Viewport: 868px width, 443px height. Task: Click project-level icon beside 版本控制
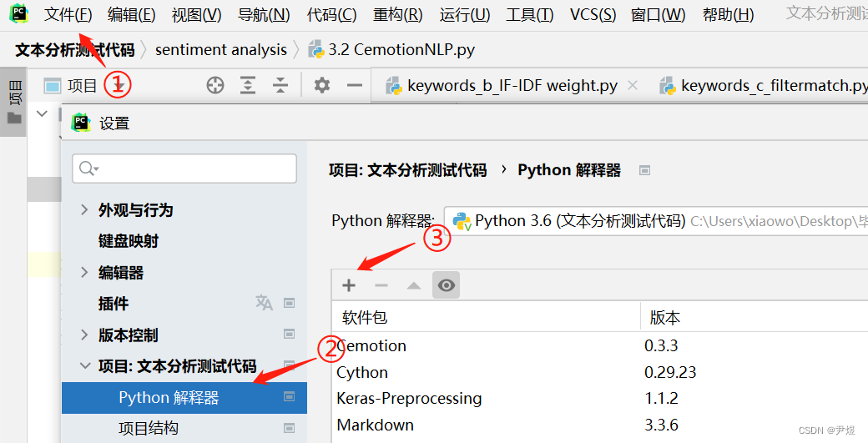pyautogui.click(x=289, y=334)
